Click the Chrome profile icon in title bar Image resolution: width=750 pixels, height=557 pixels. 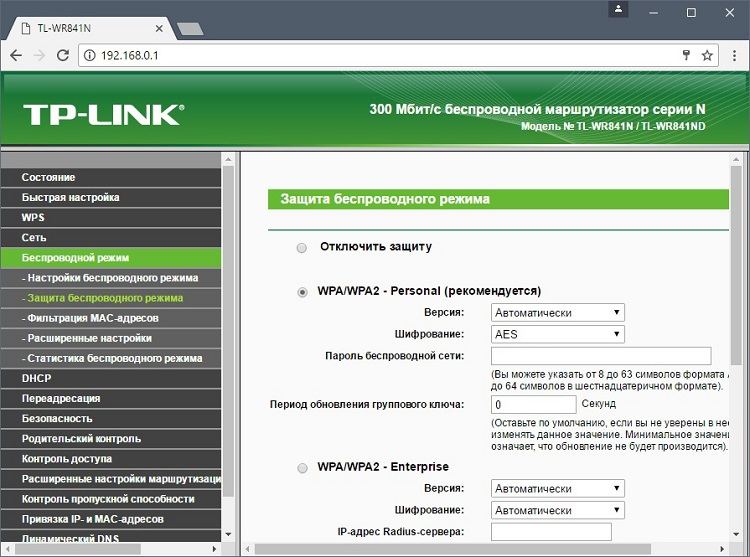620,11
